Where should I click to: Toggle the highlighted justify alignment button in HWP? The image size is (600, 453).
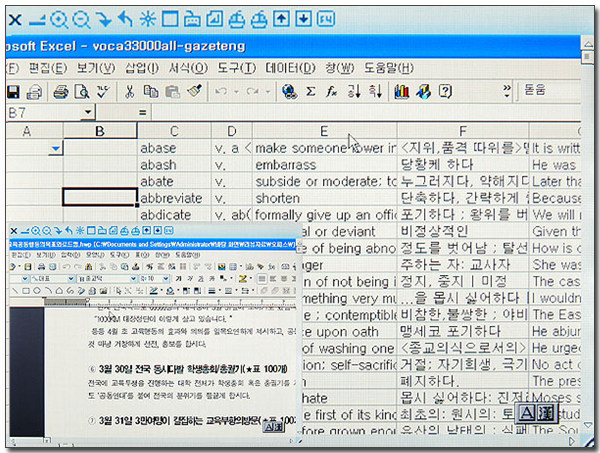tap(262, 279)
